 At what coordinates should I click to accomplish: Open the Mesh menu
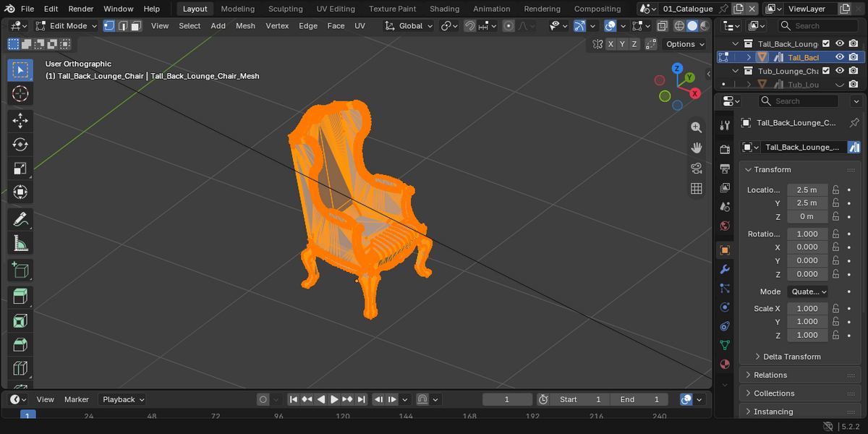point(245,25)
